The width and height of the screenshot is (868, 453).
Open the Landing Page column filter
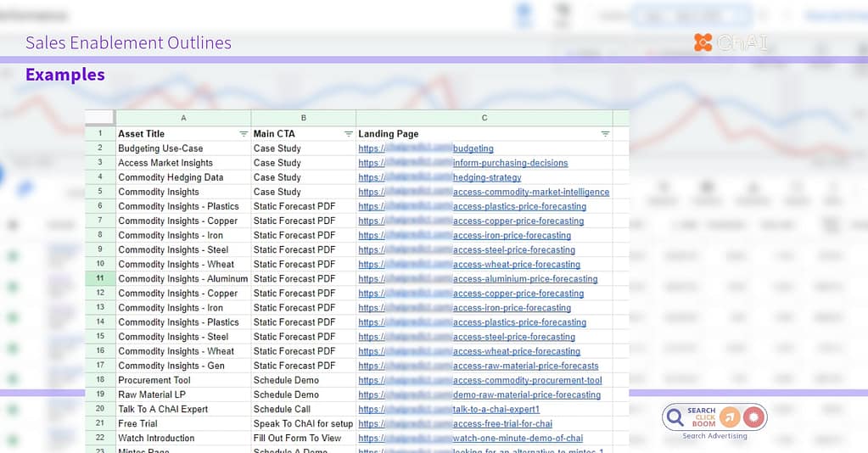click(605, 134)
